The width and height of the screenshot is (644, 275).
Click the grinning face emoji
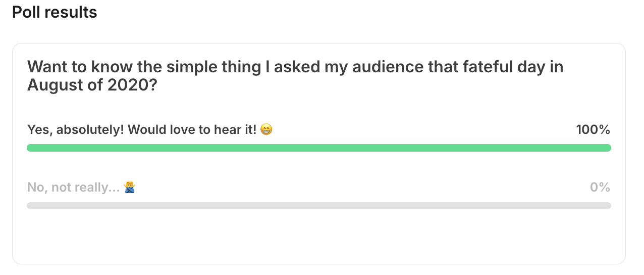coord(266,130)
